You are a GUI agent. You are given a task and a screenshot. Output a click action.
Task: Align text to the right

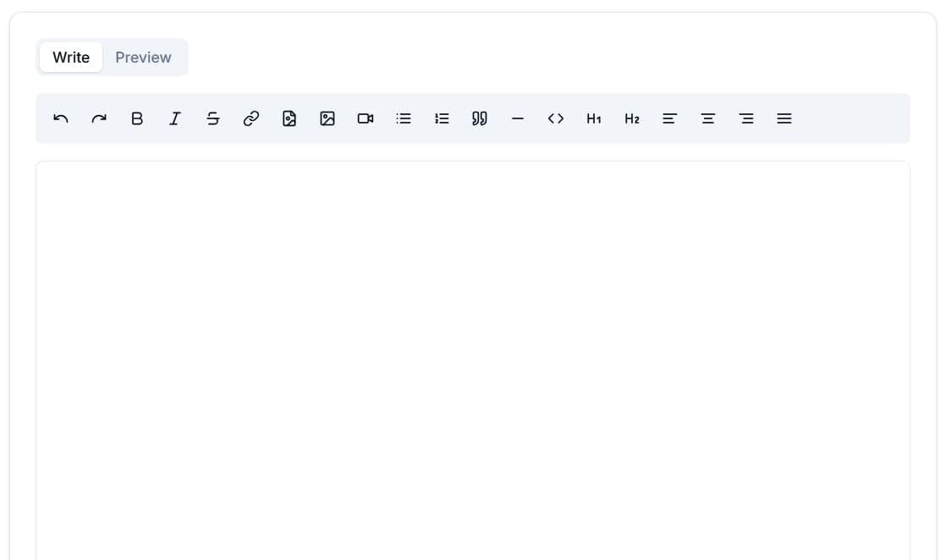point(746,118)
